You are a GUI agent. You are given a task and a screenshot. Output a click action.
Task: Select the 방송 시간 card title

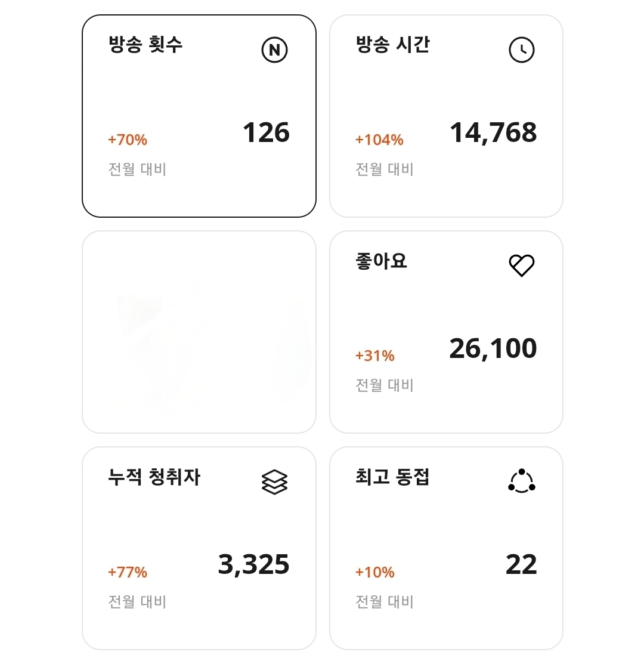[392, 45]
